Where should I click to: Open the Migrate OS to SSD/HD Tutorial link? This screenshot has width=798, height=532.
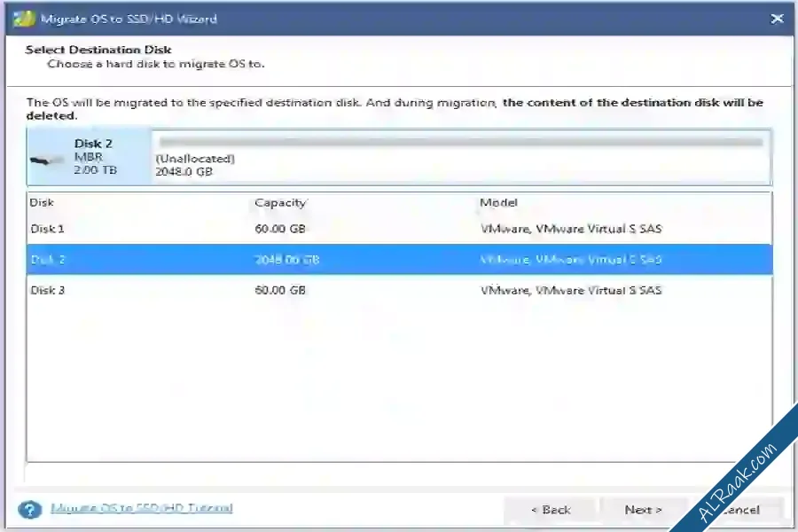(142, 508)
